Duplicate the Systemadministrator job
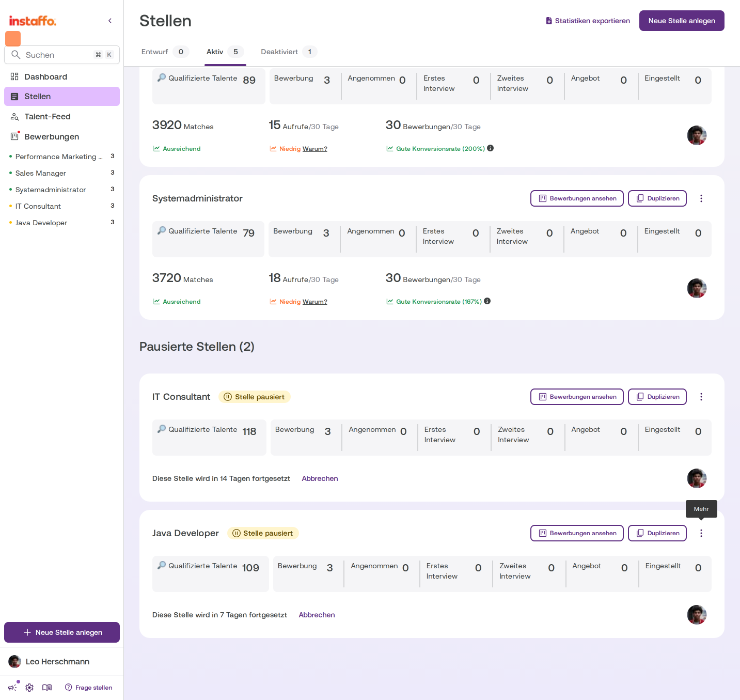Image resolution: width=740 pixels, height=700 pixels. (657, 198)
